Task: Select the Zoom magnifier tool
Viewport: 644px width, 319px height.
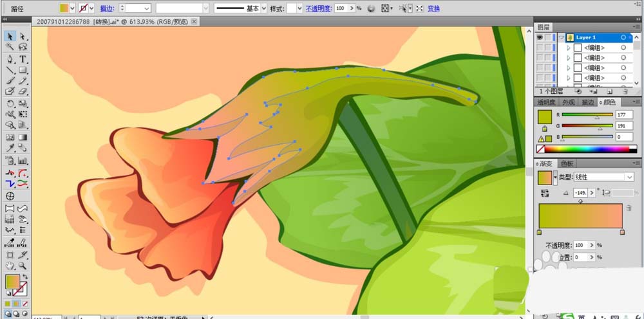Action: [x=23, y=266]
